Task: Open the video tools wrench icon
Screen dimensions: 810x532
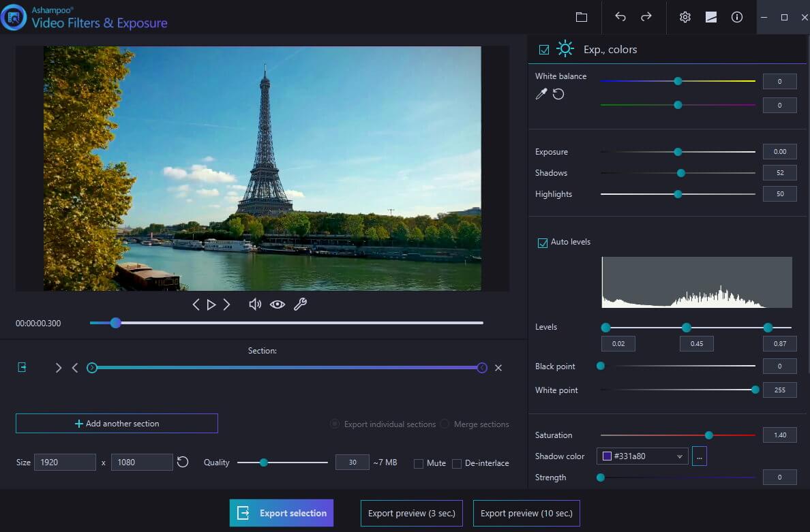Action: [299, 304]
